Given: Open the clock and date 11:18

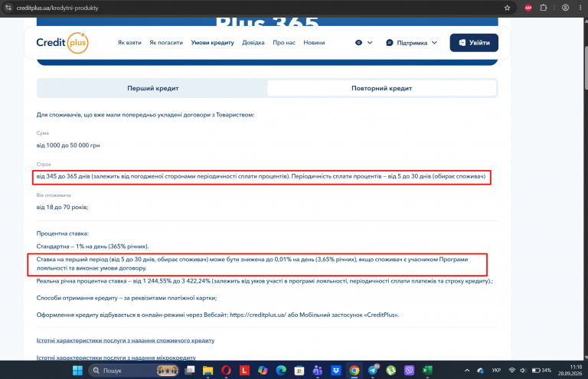Looking at the screenshot, I should (570, 371).
